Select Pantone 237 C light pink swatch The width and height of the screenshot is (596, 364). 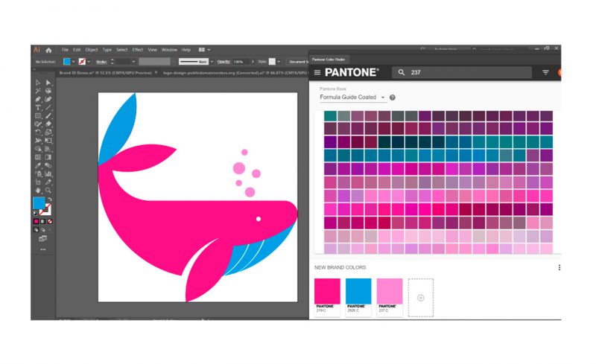coord(390,291)
